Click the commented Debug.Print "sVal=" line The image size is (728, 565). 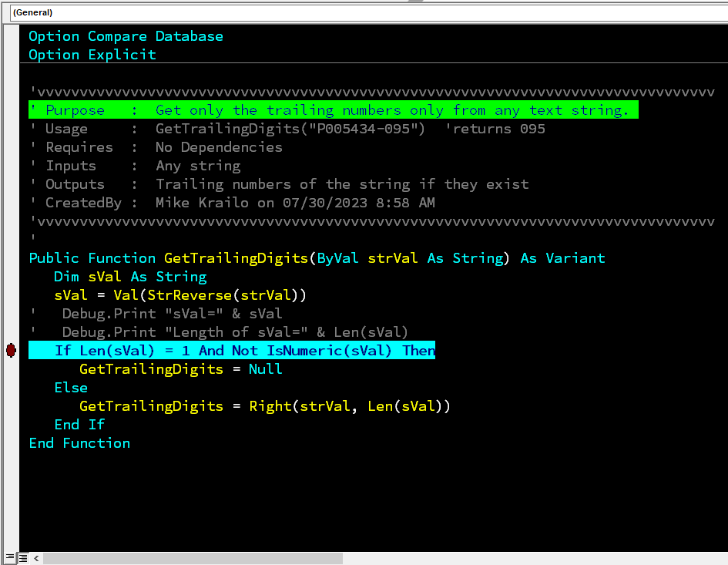point(172,314)
